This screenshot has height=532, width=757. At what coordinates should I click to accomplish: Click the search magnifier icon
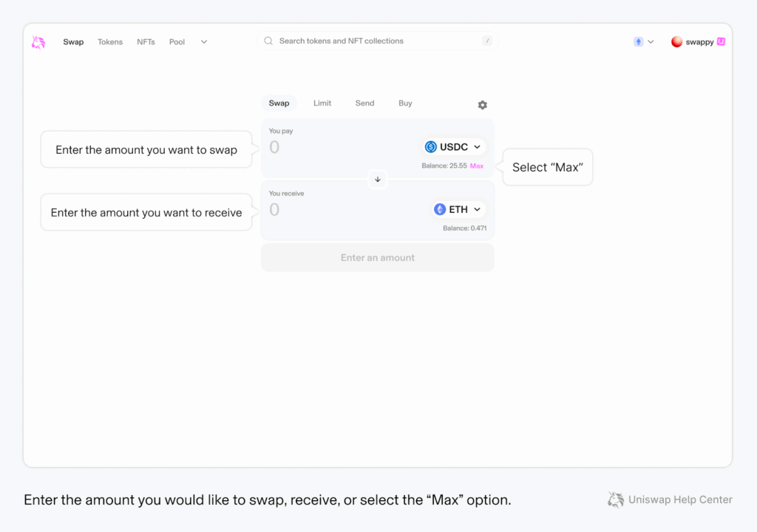(x=268, y=41)
